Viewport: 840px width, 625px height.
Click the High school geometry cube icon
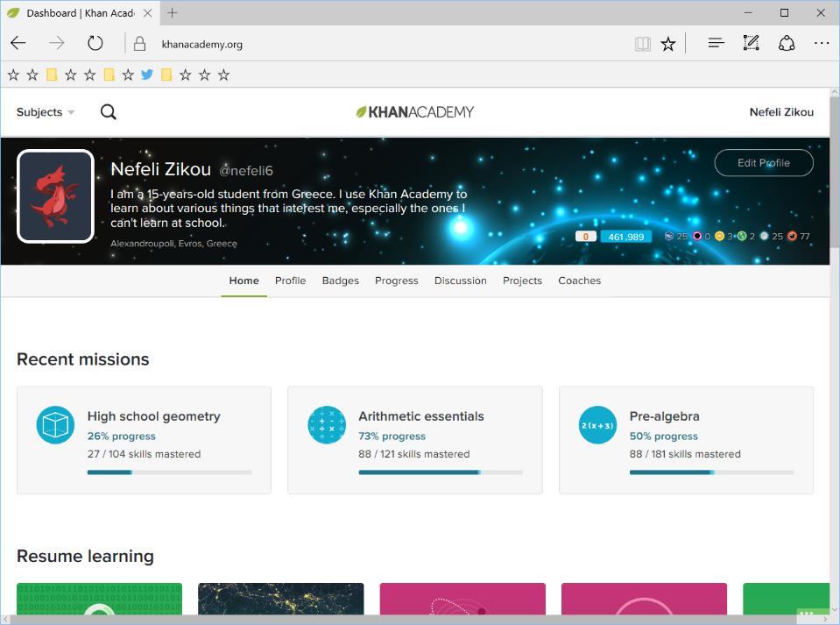(x=55, y=425)
